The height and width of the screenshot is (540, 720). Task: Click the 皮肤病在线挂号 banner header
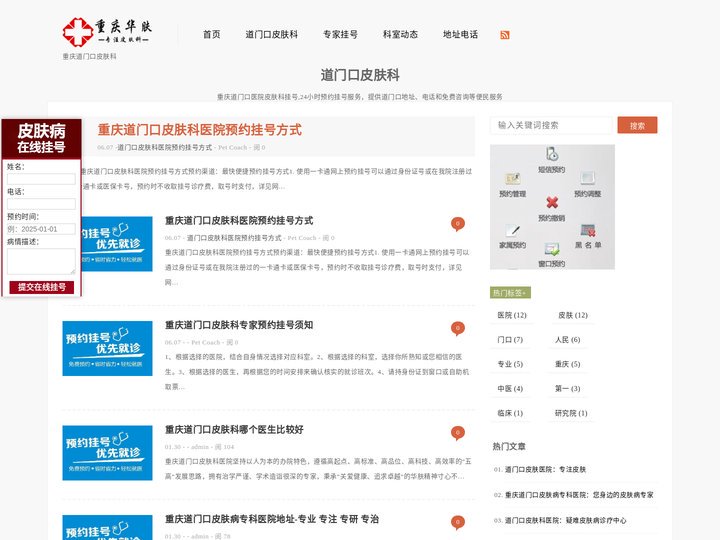[x=41, y=139]
